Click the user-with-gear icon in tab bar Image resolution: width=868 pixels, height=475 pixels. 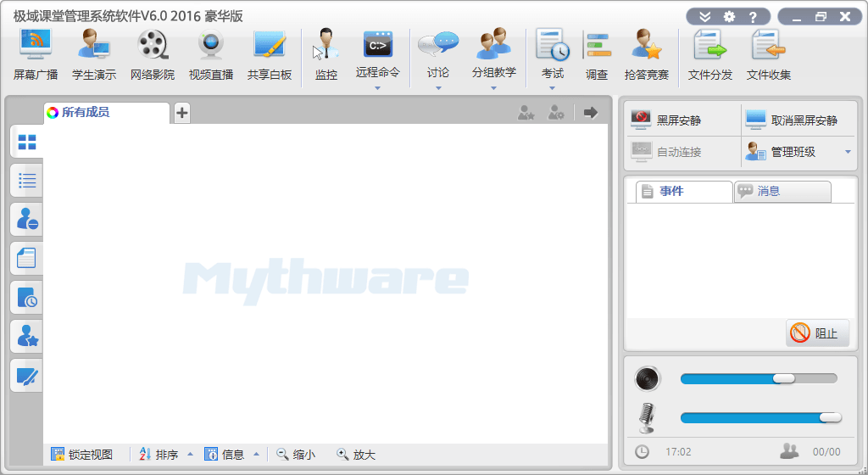click(556, 112)
